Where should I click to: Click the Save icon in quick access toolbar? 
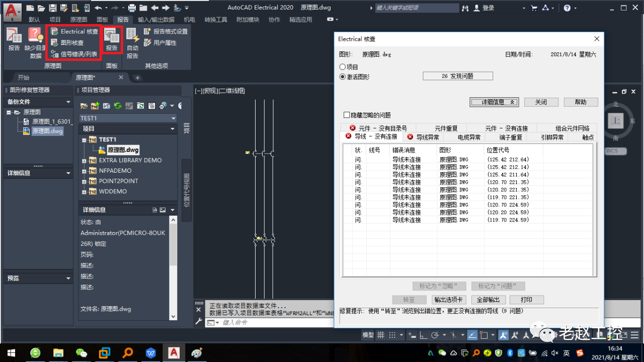click(52, 8)
